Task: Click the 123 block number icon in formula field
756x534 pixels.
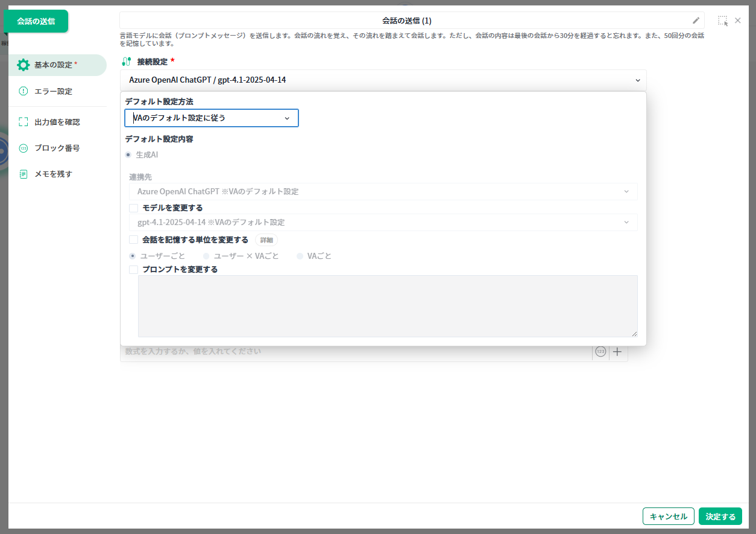Action: click(x=600, y=352)
